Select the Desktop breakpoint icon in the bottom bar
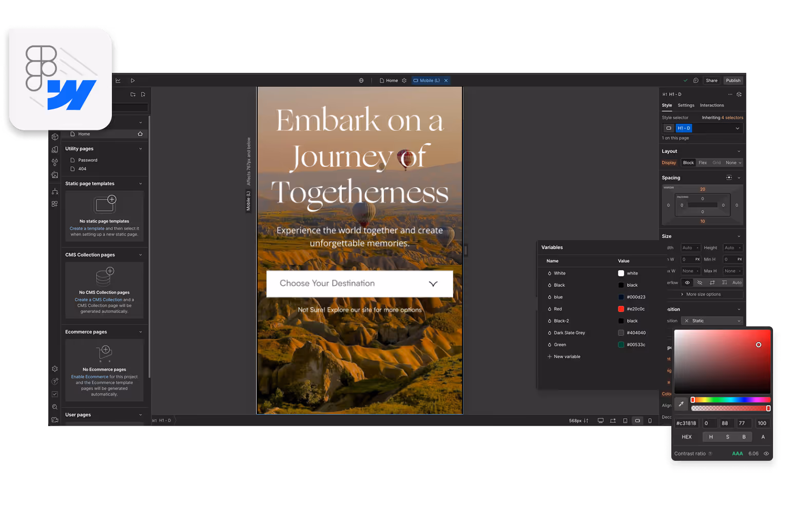 click(601, 421)
